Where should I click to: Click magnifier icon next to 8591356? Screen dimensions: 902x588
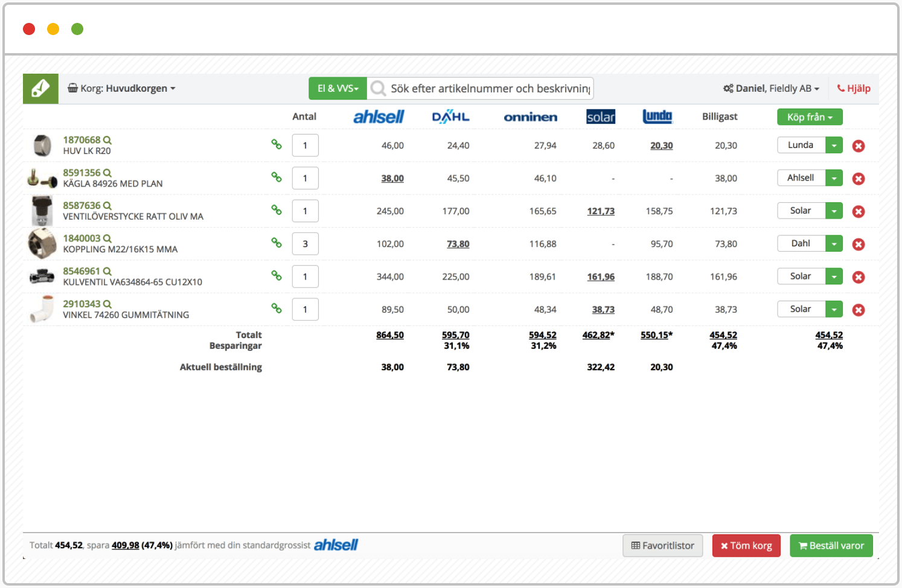coord(107,173)
